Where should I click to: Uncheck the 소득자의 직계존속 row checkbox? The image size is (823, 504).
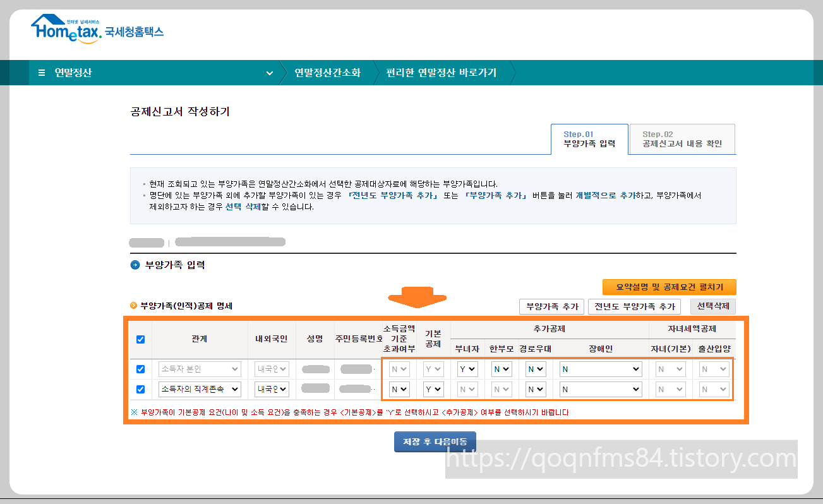140,389
